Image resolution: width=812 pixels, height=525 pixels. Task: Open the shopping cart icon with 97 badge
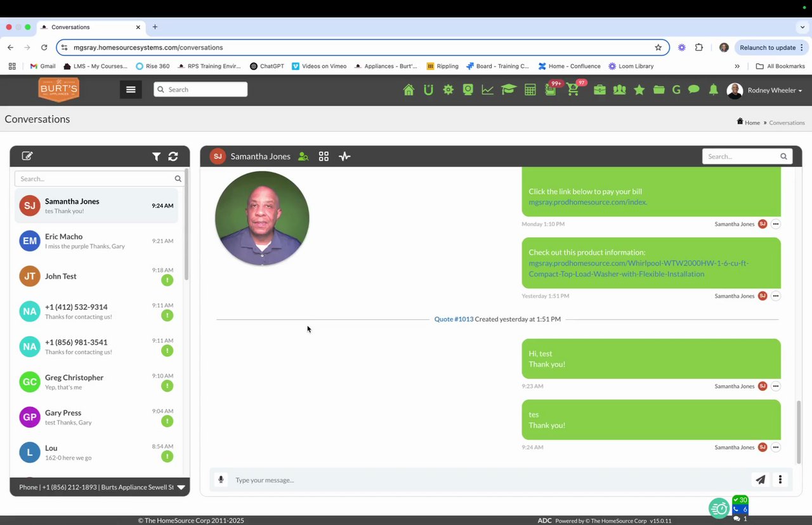pos(574,90)
